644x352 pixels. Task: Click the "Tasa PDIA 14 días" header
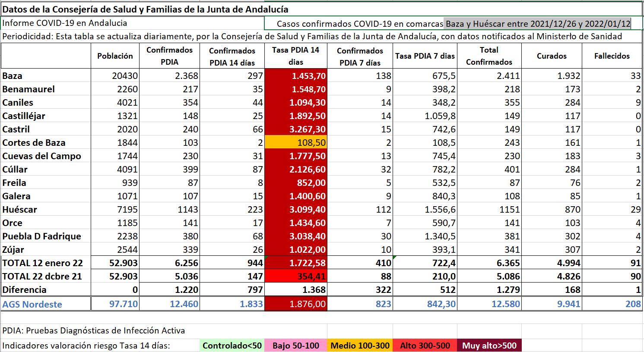296,56
